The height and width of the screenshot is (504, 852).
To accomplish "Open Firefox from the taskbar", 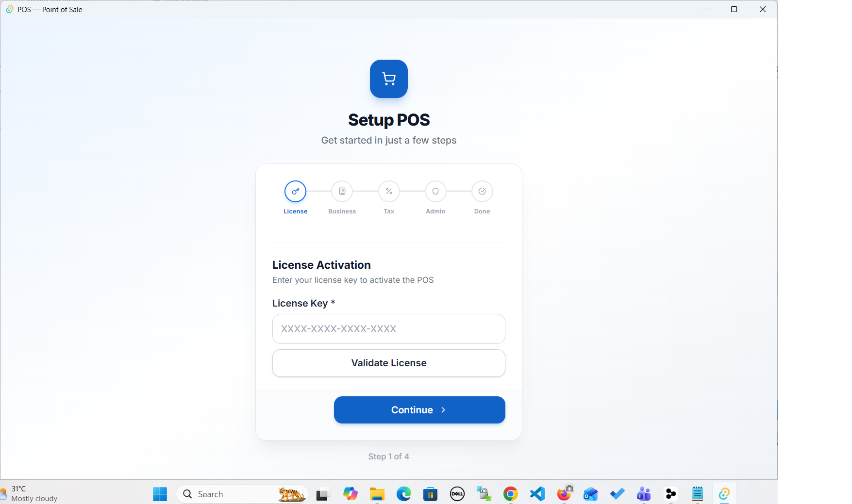I will coord(564,494).
